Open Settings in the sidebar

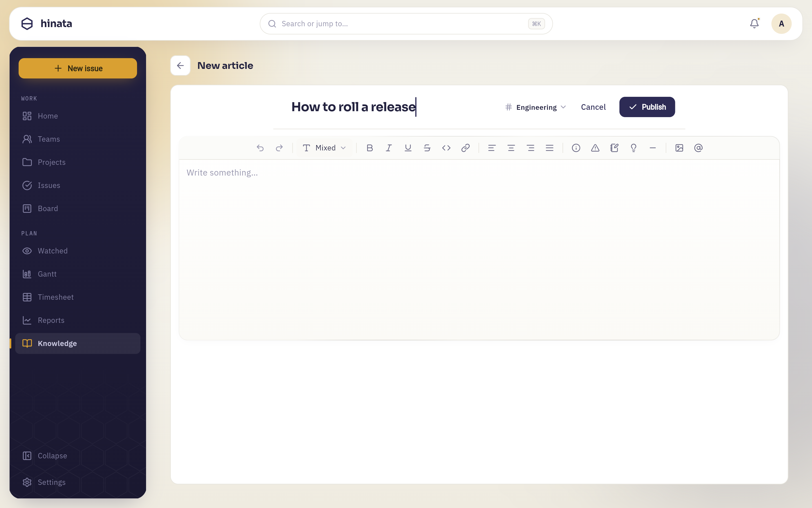pos(78,483)
